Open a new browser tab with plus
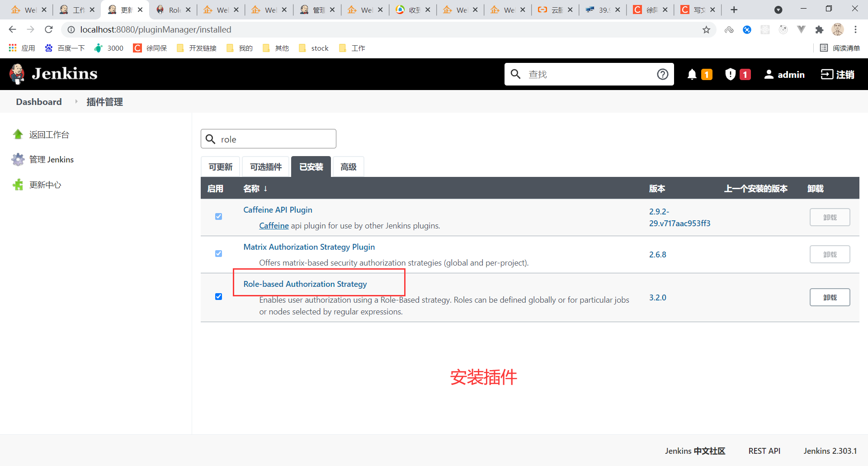This screenshot has width=868, height=466. click(x=734, y=10)
